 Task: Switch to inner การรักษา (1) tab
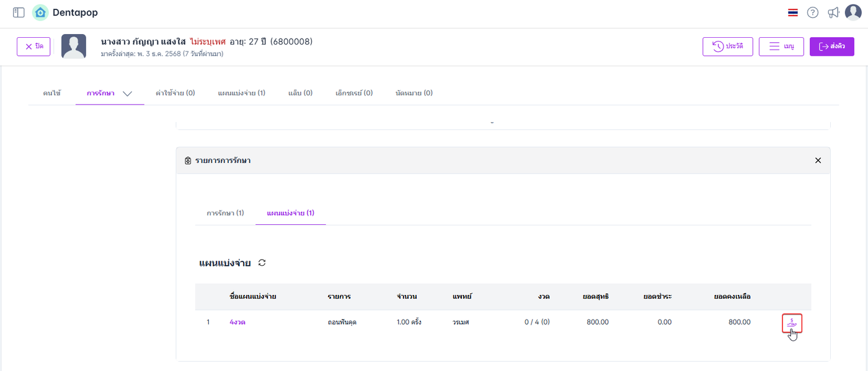coord(225,213)
